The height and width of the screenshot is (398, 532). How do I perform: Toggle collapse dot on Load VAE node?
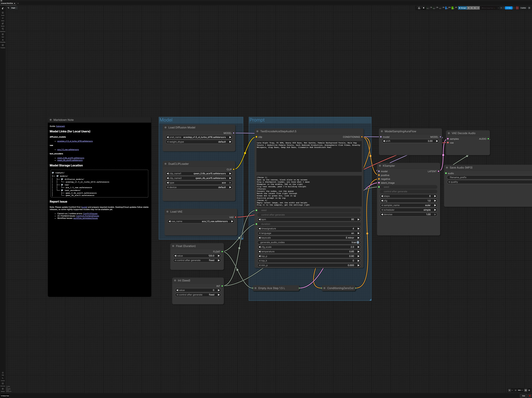coord(167,212)
